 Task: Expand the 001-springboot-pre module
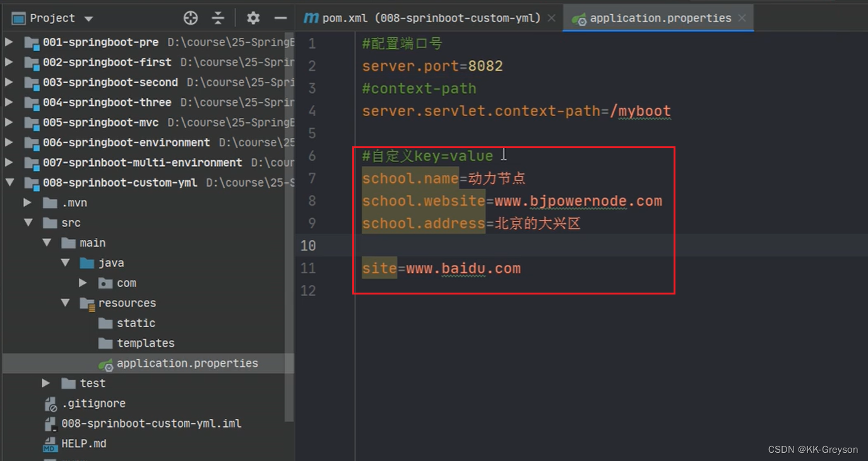pyautogui.click(x=9, y=42)
